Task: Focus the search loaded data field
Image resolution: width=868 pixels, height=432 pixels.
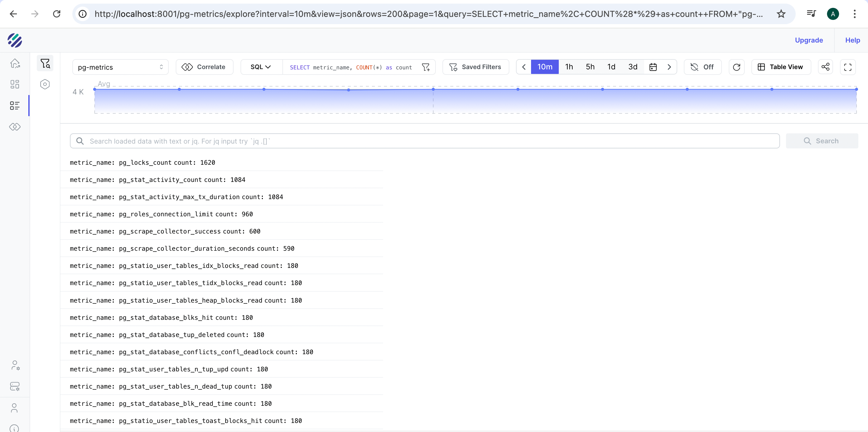Action: click(x=425, y=141)
